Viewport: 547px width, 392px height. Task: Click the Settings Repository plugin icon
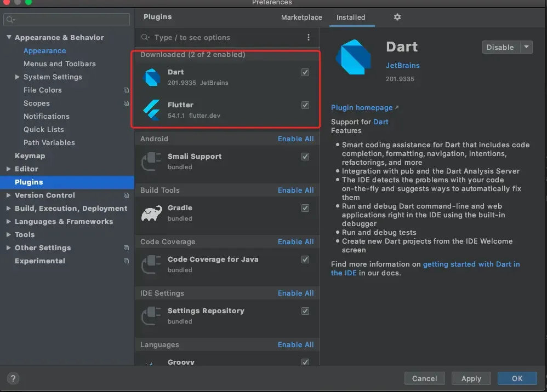(152, 316)
